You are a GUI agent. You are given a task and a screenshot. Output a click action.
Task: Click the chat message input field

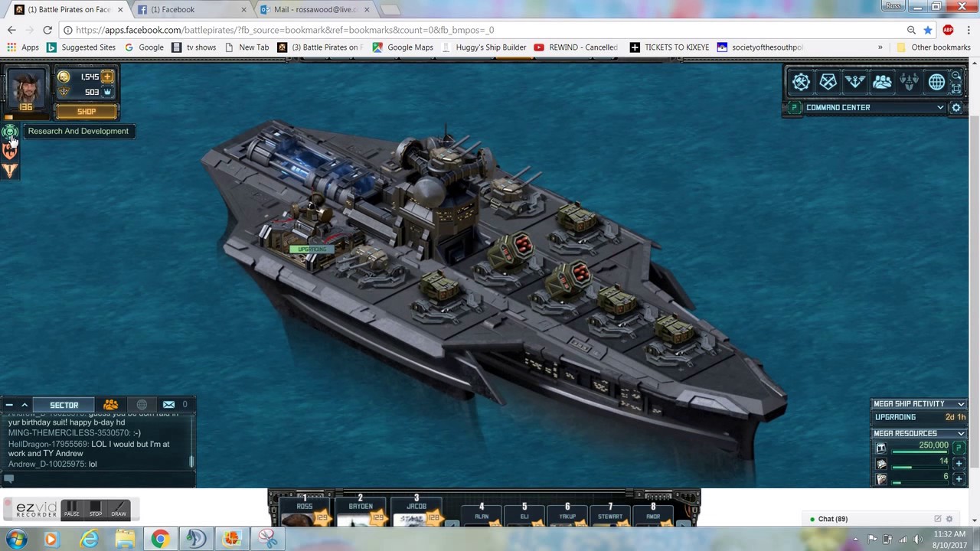click(x=98, y=479)
